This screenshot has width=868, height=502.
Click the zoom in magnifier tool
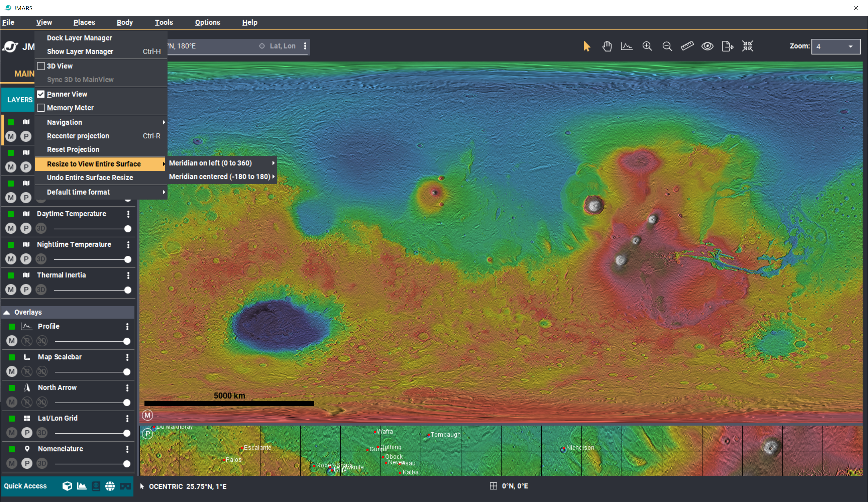click(647, 46)
